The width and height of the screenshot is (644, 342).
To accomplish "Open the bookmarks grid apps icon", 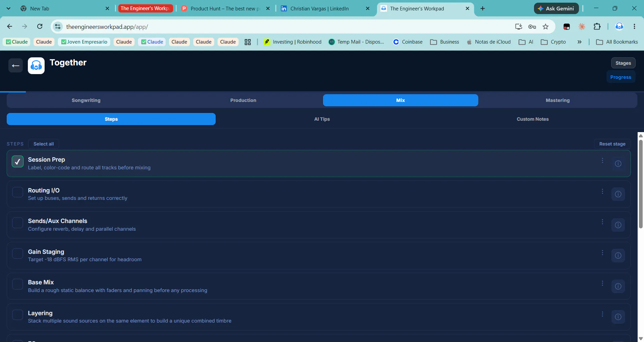I will click(x=248, y=42).
